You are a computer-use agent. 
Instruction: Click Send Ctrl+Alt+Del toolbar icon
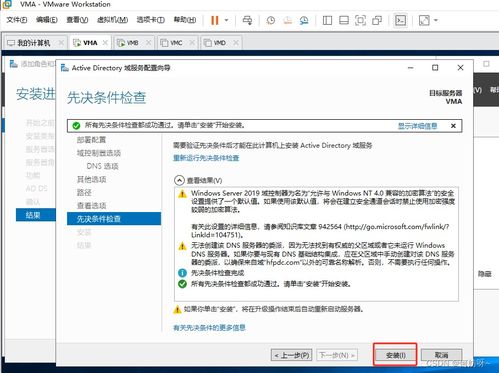click(247, 20)
